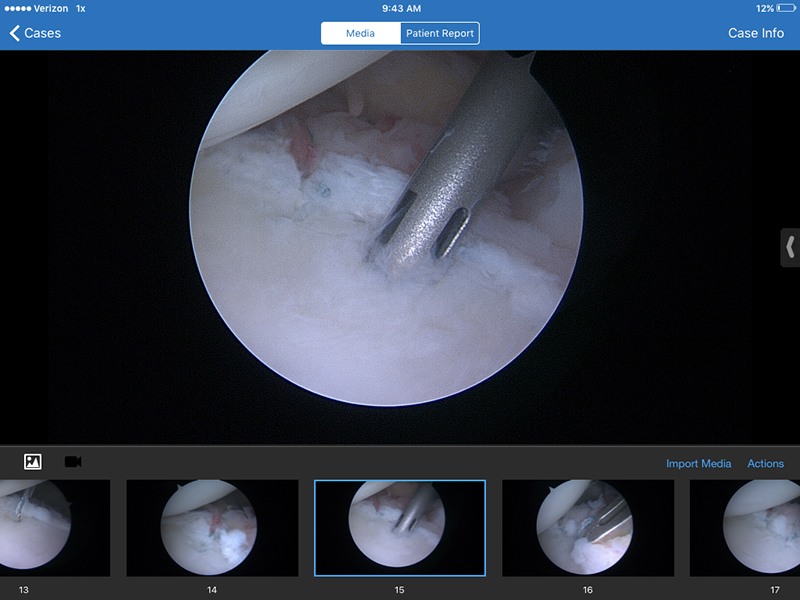800x600 pixels.
Task: Show photos with the image filter icon
Action: coord(33,462)
